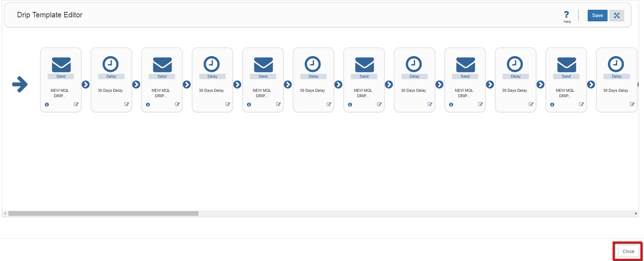Click chevron between third Send and third Delay

tap(288, 84)
